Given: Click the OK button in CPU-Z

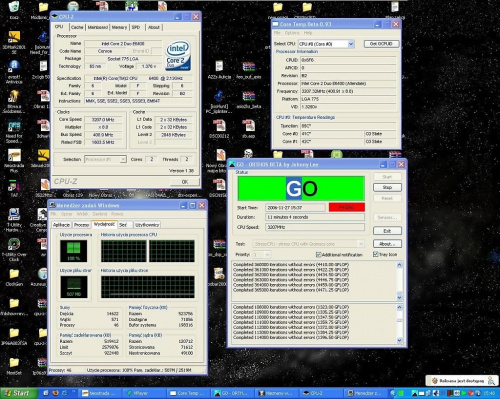Looking at the screenshot, I should pyautogui.click(x=185, y=182).
